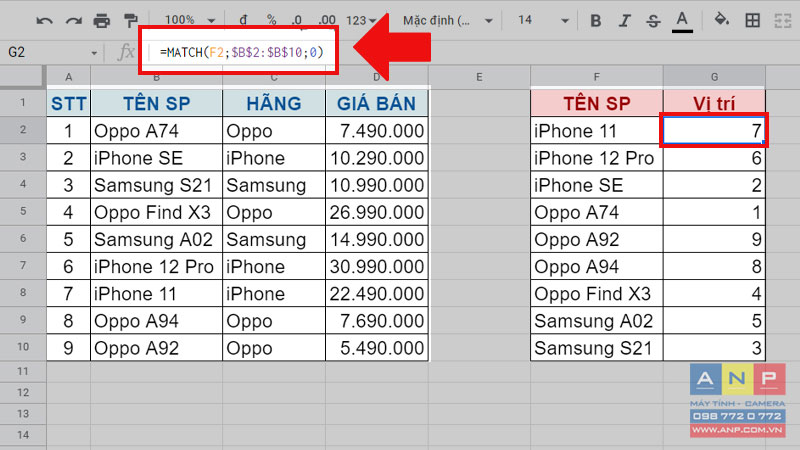Click the 'HÃNG' header cell
The image size is (800, 450).
(274, 104)
